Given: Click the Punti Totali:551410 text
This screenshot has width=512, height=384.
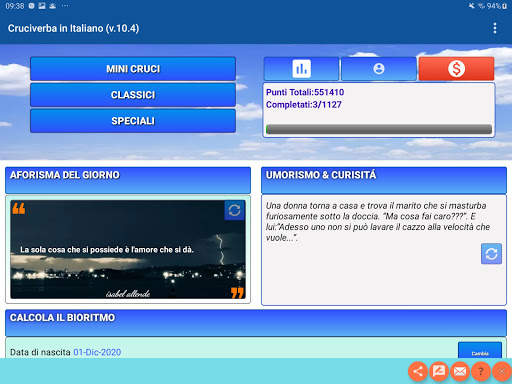Looking at the screenshot, I should [x=305, y=92].
